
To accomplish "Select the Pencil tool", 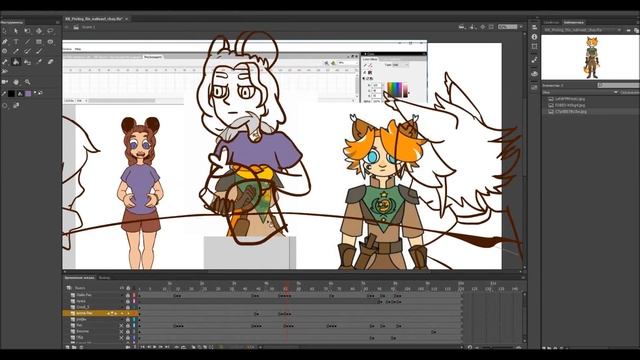I will 16,51.
